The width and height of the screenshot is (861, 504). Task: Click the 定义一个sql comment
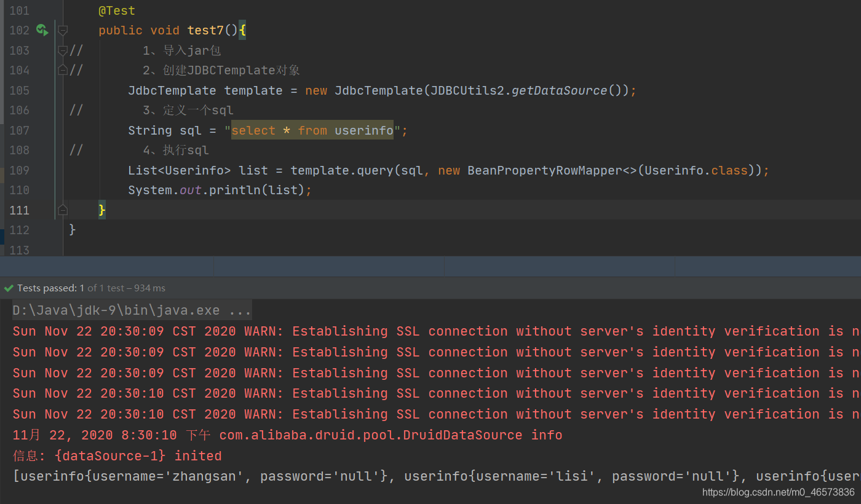pyautogui.click(x=188, y=110)
